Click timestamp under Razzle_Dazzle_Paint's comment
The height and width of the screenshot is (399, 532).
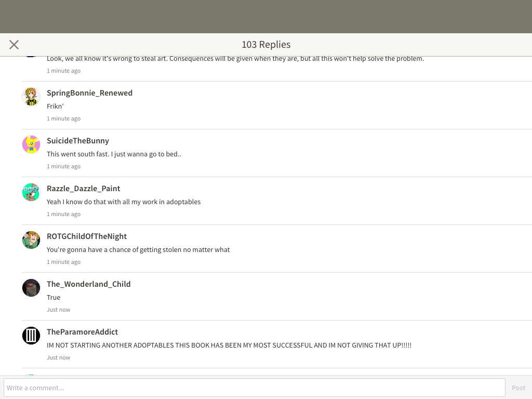(x=64, y=215)
